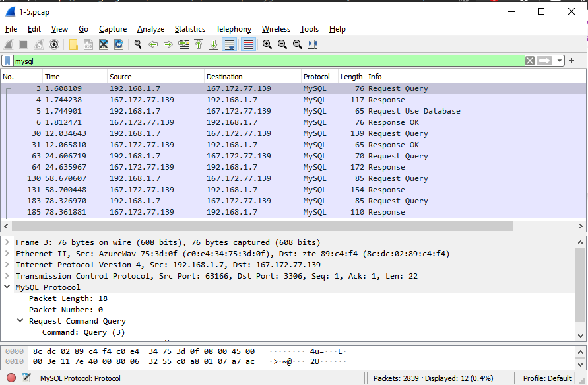Click the Go to specified packet icon
This screenshot has height=385, width=588.
(183, 44)
